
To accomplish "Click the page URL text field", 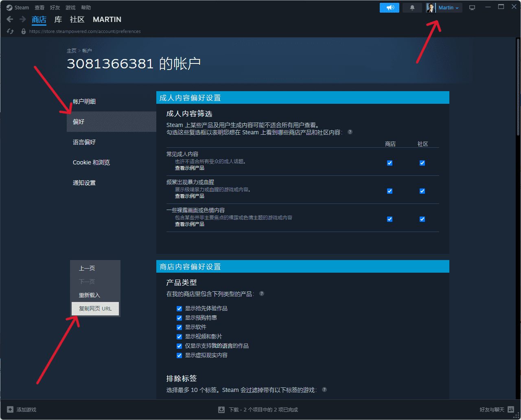I will pyautogui.click(x=85, y=31).
